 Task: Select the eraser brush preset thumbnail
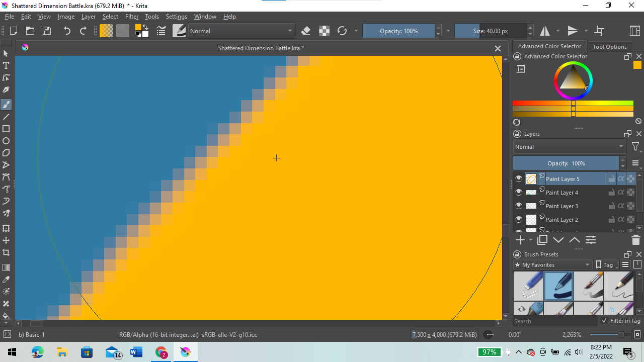[x=528, y=286]
